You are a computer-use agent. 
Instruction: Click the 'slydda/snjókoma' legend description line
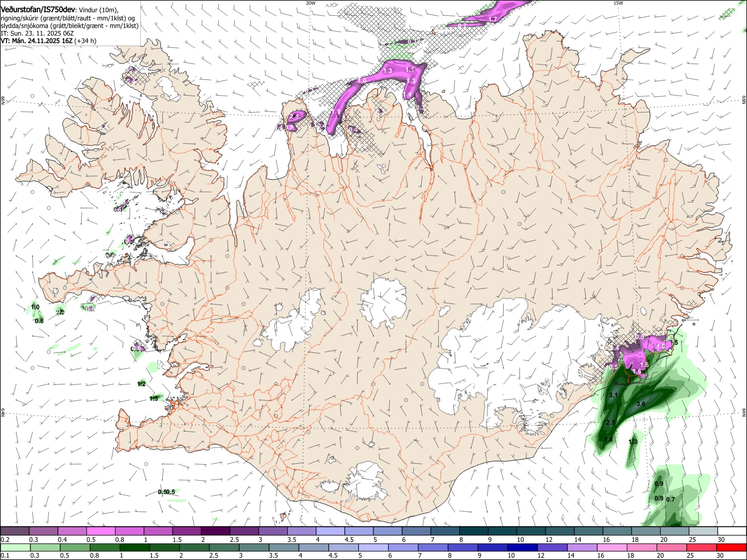[69, 26]
